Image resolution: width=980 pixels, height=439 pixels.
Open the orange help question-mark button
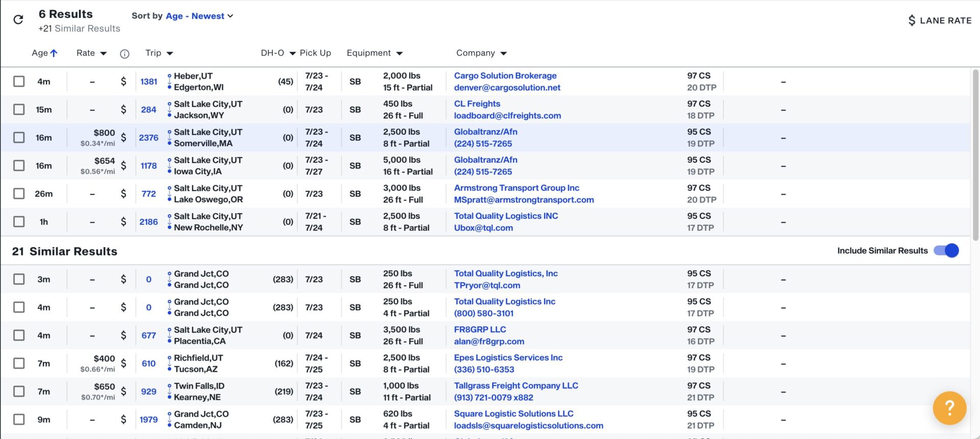click(949, 407)
